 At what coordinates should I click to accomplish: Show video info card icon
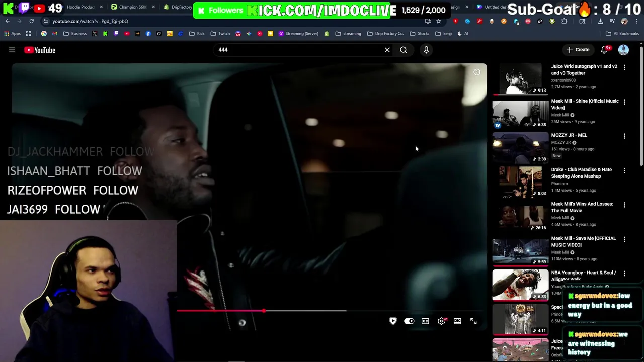click(476, 72)
